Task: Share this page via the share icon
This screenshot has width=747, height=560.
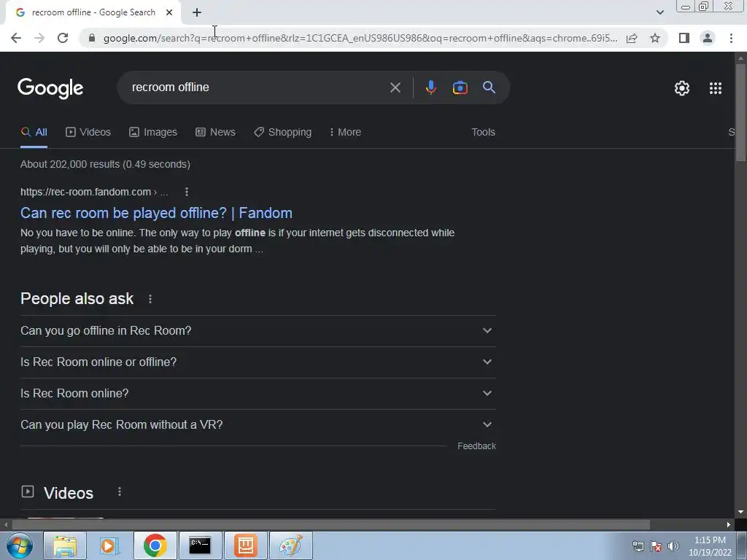Action: point(632,38)
